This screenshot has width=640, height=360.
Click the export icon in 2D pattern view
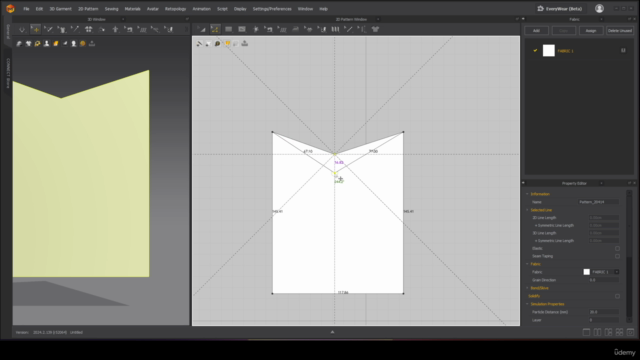coord(244,44)
